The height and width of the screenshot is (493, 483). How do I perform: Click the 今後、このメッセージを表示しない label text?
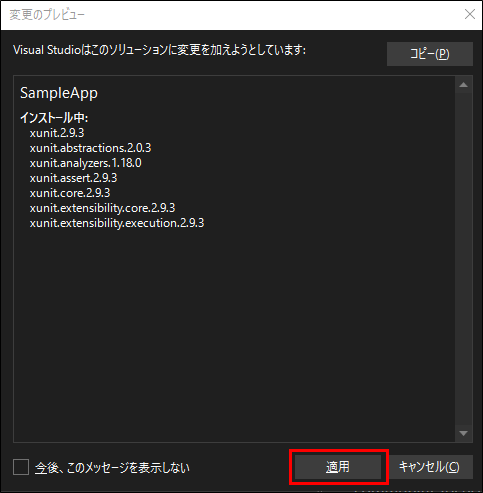pos(112,468)
